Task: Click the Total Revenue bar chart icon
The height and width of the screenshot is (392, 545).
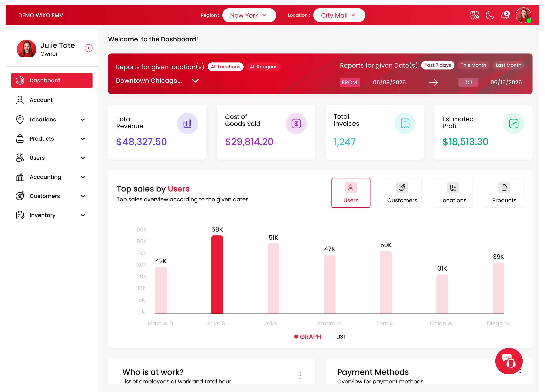Action: click(187, 124)
